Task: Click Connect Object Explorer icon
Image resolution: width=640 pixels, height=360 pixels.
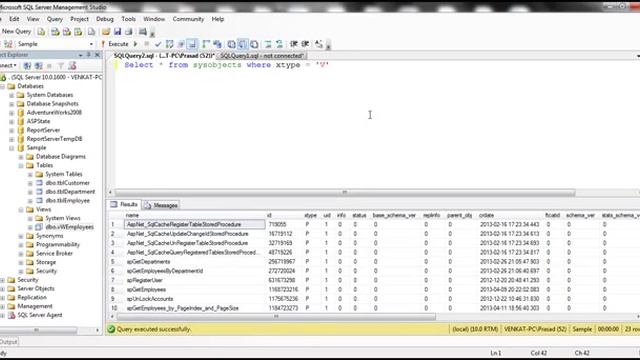Action: 27,66
